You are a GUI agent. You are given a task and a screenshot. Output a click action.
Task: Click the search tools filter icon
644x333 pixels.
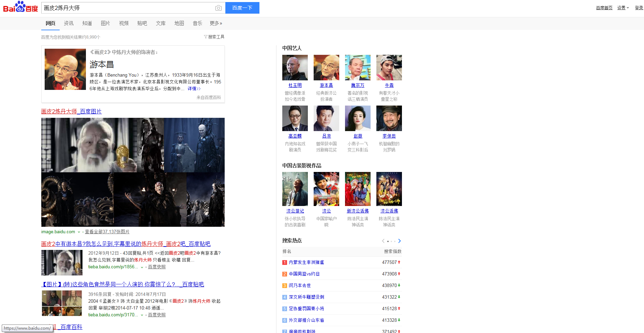coord(206,37)
